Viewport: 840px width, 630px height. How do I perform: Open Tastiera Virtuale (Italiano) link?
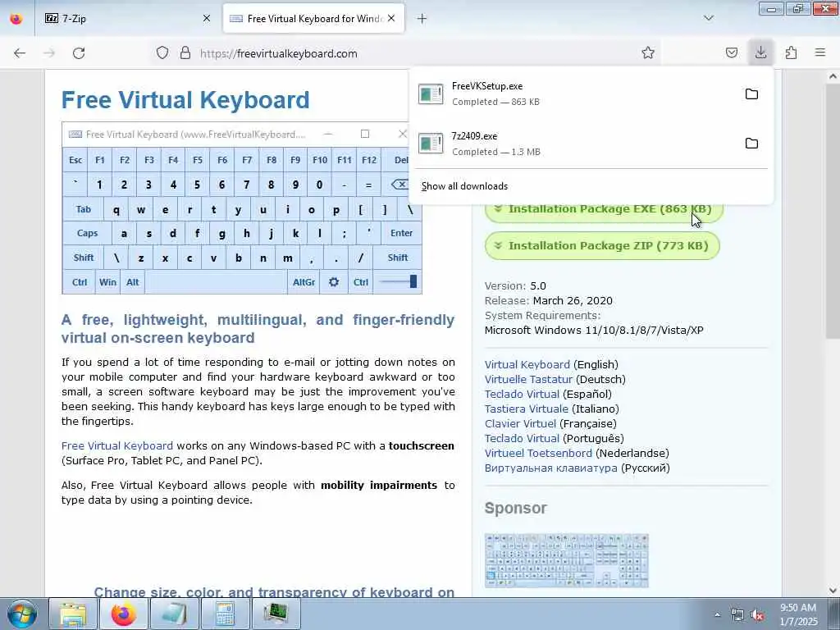pyautogui.click(x=526, y=409)
